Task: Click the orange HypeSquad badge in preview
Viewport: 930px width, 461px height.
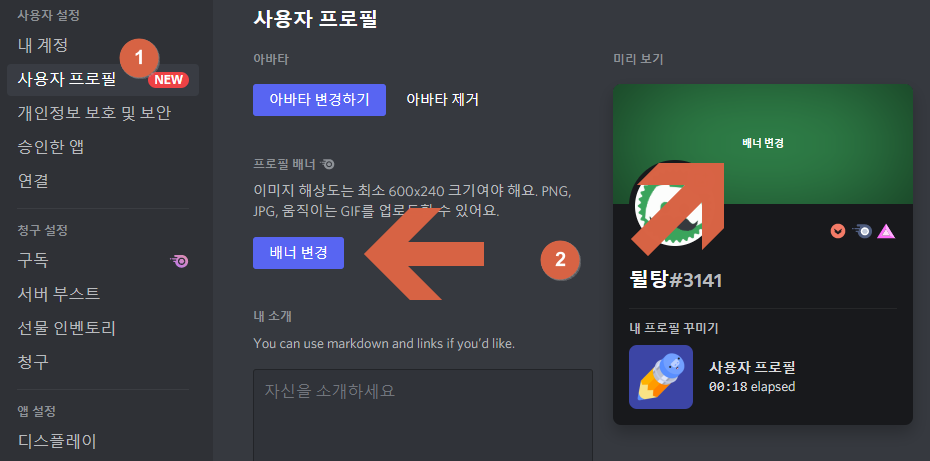Action: coord(837,231)
